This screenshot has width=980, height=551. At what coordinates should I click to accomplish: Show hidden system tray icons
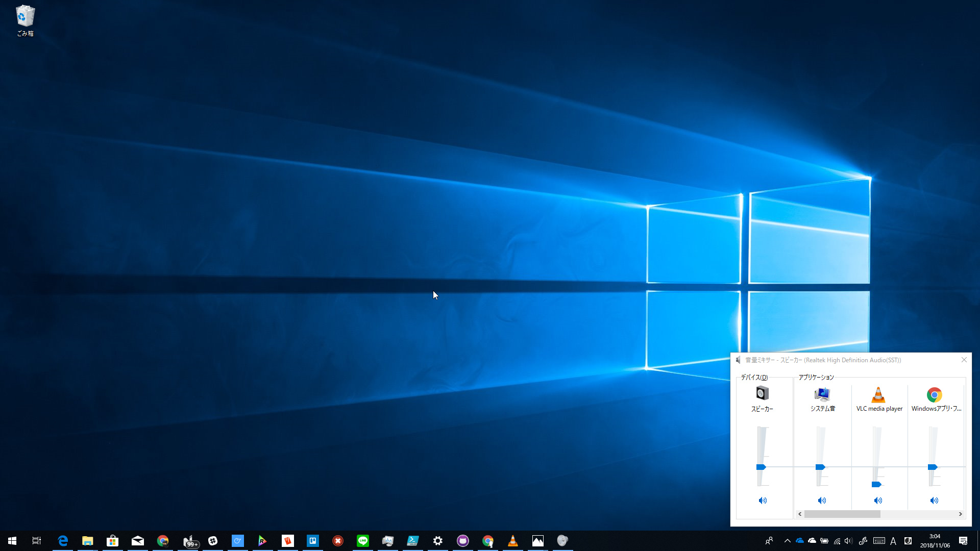(787, 541)
